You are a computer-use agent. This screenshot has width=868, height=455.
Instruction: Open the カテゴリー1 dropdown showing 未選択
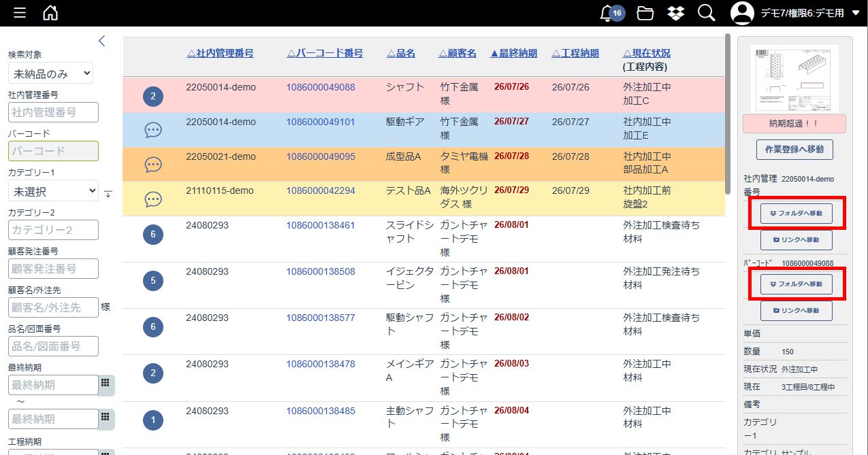point(53,192)
